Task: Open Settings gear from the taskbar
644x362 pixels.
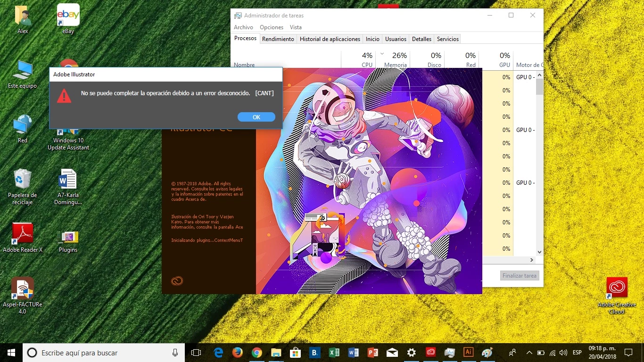Action: tap(411, 353)
